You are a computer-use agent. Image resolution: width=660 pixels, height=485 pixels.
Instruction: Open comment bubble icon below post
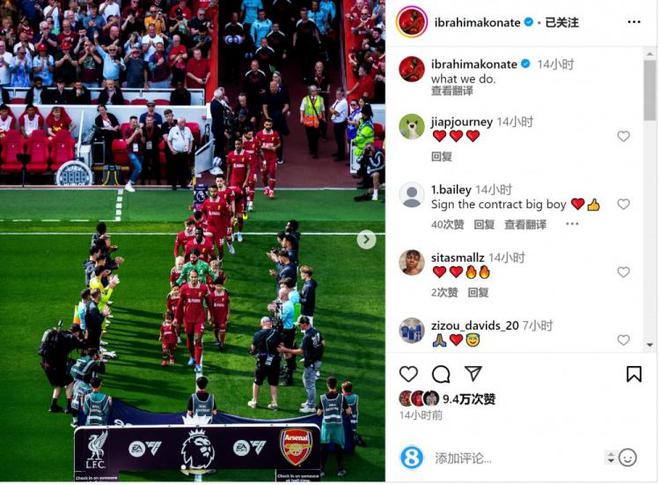[441, 374]
